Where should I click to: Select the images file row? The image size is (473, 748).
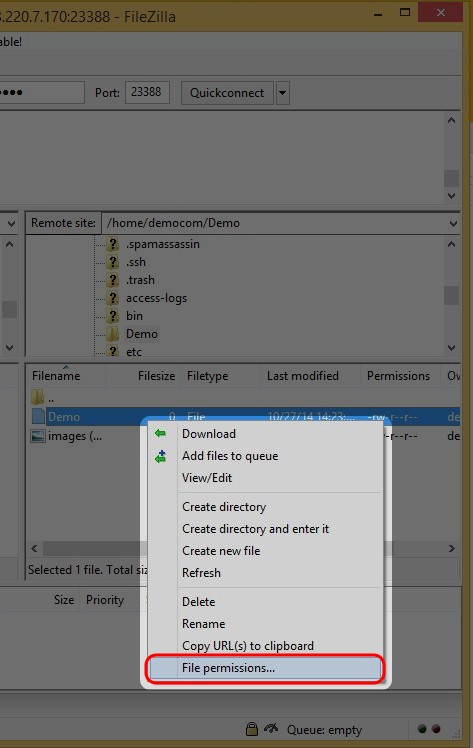[243, 436]
